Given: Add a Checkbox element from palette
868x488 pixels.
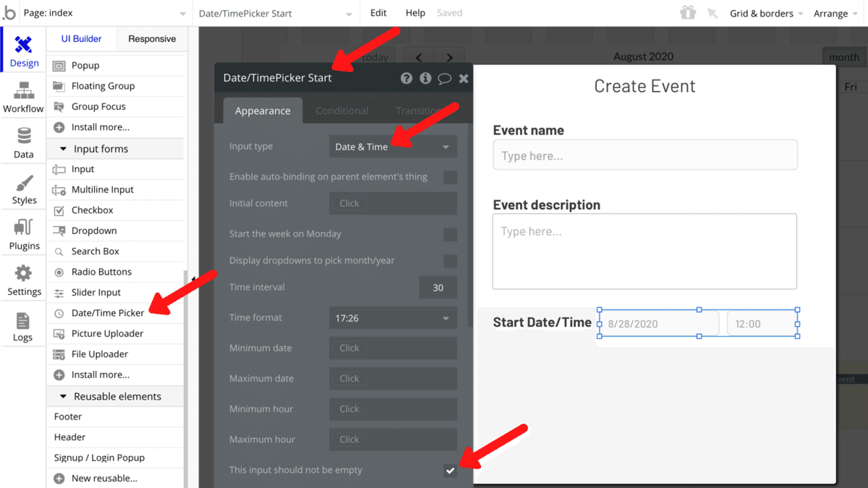Looking at the screenshot, I should [115, 210].
